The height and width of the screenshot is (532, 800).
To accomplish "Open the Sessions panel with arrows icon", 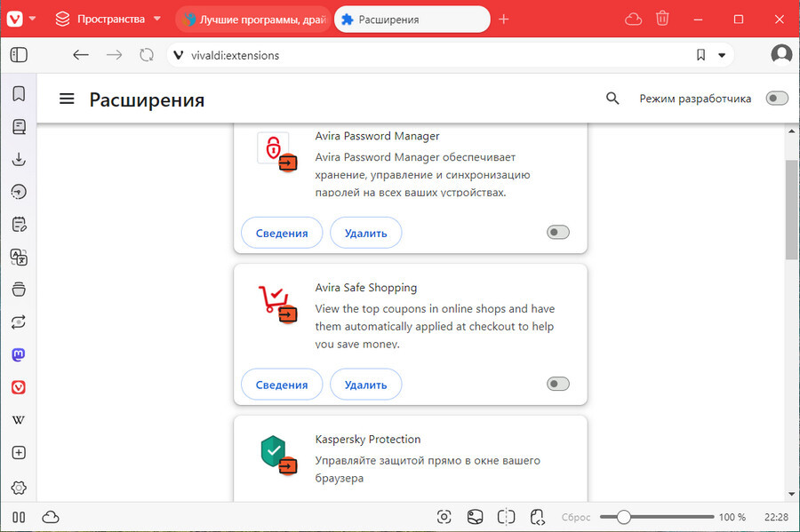I will [19, 322].
